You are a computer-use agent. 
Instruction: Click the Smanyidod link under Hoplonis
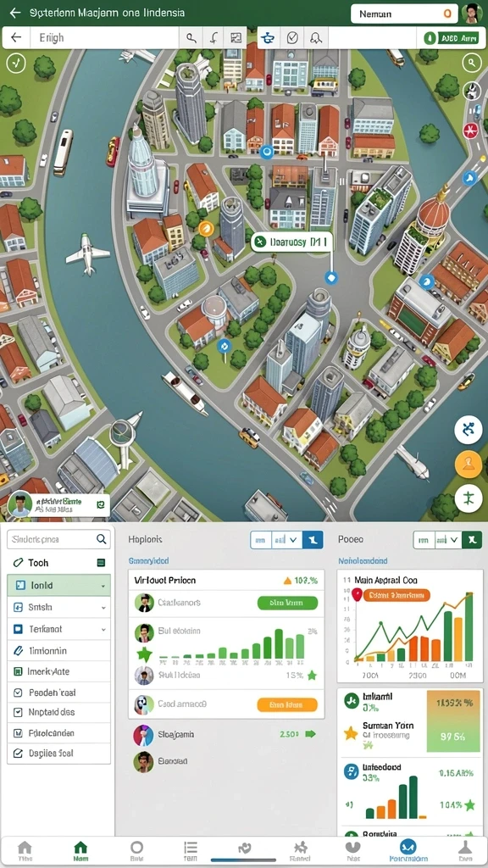point(148,561)
